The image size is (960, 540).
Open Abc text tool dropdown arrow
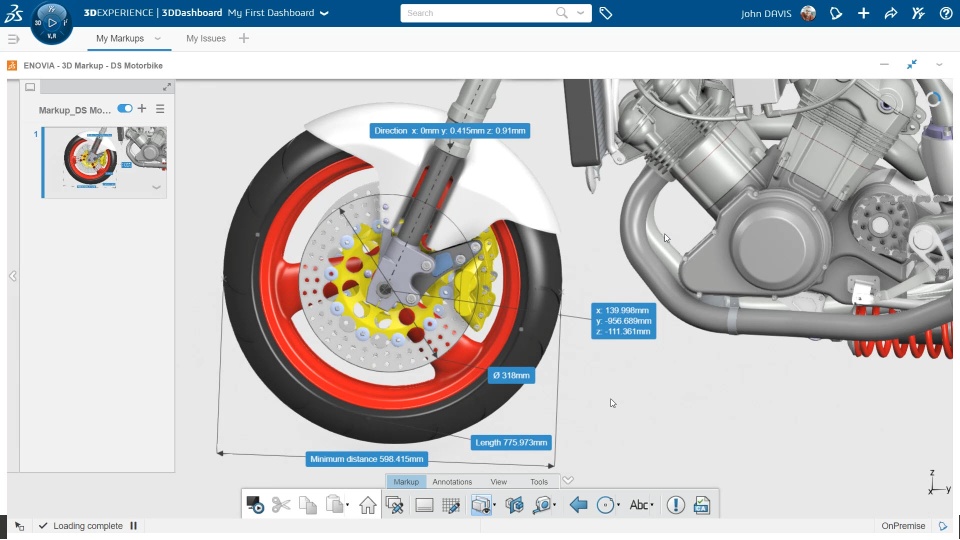tap(652, 506)
